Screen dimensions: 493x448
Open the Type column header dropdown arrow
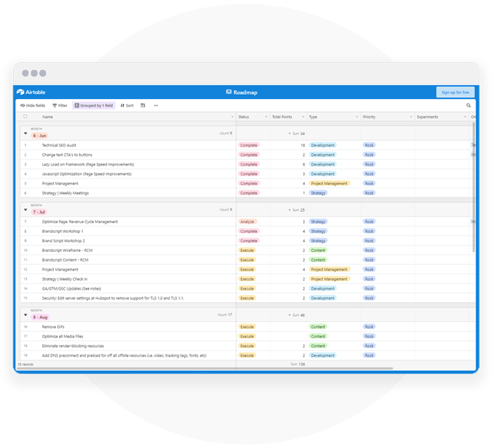(x=357, y=117)
